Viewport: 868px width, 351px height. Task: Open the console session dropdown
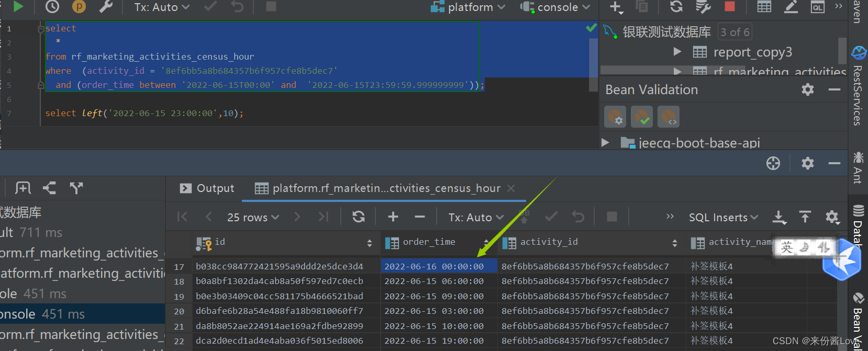[555, 7]
